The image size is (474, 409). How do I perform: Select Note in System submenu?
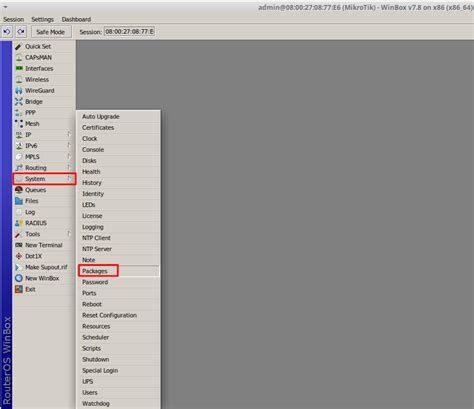pyautogui.click(x=118, y=260)
